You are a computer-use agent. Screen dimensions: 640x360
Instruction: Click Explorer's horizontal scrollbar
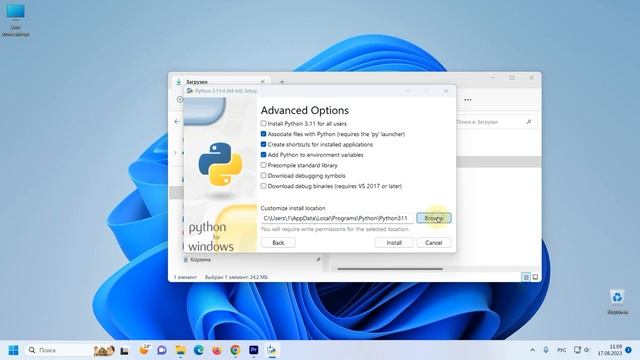390,269
